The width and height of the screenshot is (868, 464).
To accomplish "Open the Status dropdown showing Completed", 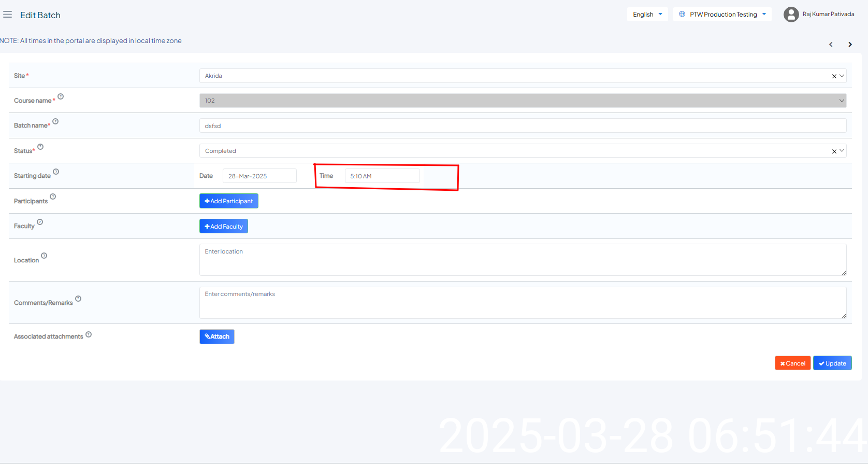I will (x=518, y=151).
